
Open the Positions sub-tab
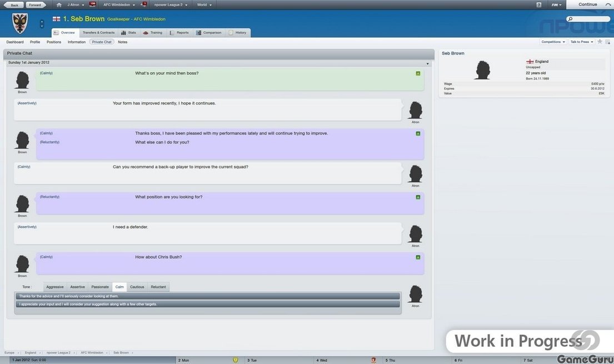point(54,42)
